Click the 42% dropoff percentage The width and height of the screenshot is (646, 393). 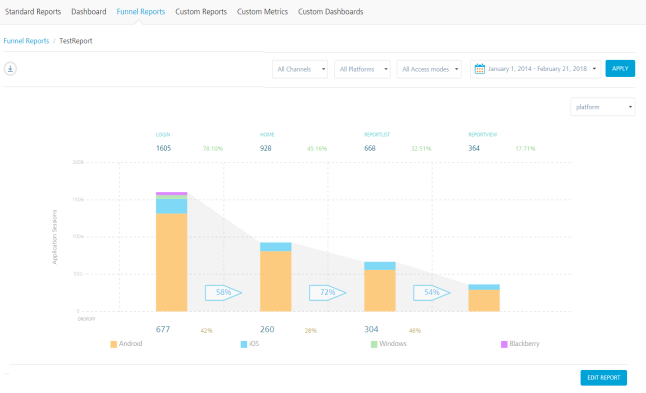206,330
